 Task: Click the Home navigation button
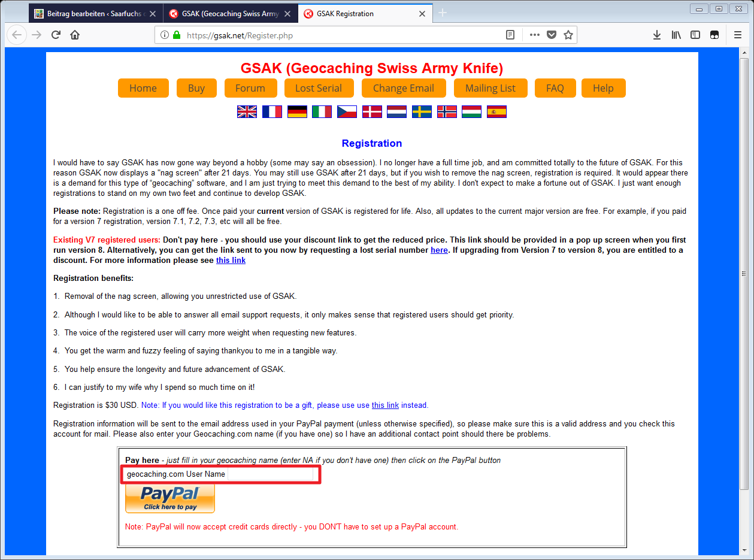click(143, 88)
